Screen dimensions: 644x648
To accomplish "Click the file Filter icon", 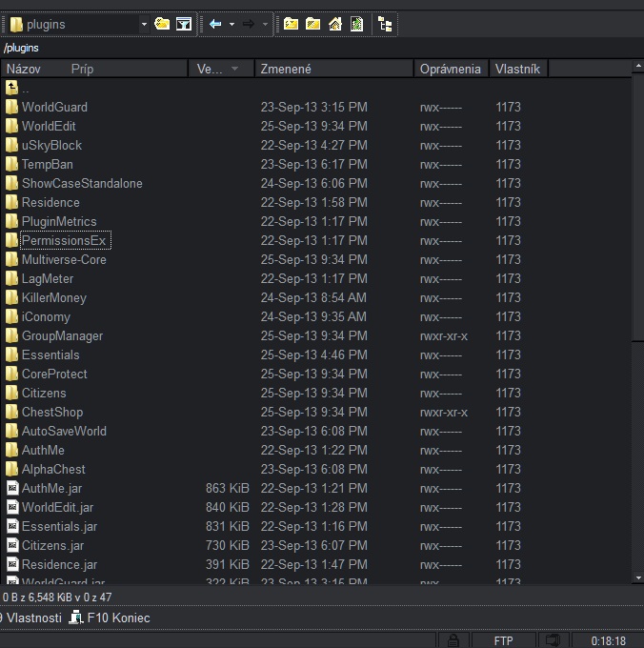I will (184, 25).
